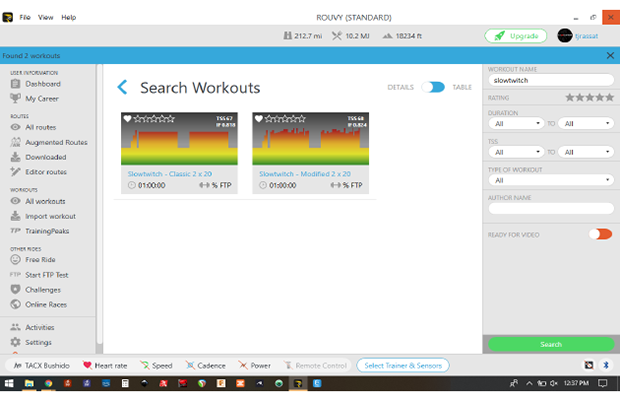
Task: Open Challenges from the sidebar
Action: tap(44, 290)
